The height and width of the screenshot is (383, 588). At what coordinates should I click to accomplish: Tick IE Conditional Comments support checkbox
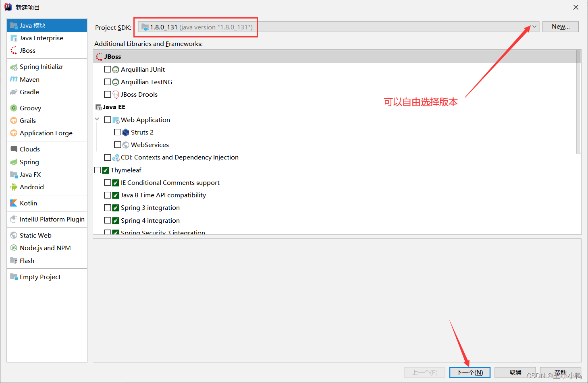click(x=107, y=182)
